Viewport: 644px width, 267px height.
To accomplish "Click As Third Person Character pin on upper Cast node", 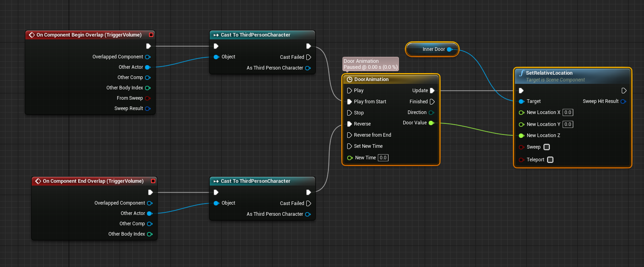I will pyautogui.click(x=308, y=68).
